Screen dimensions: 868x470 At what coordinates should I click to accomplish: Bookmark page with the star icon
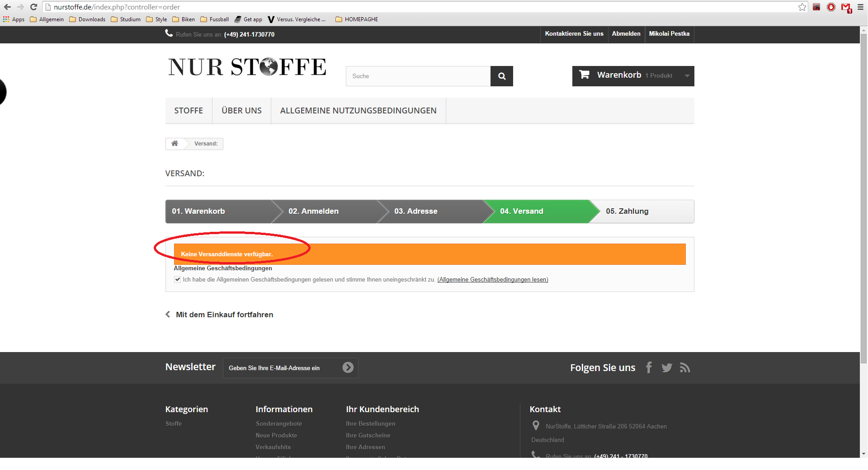802,7
